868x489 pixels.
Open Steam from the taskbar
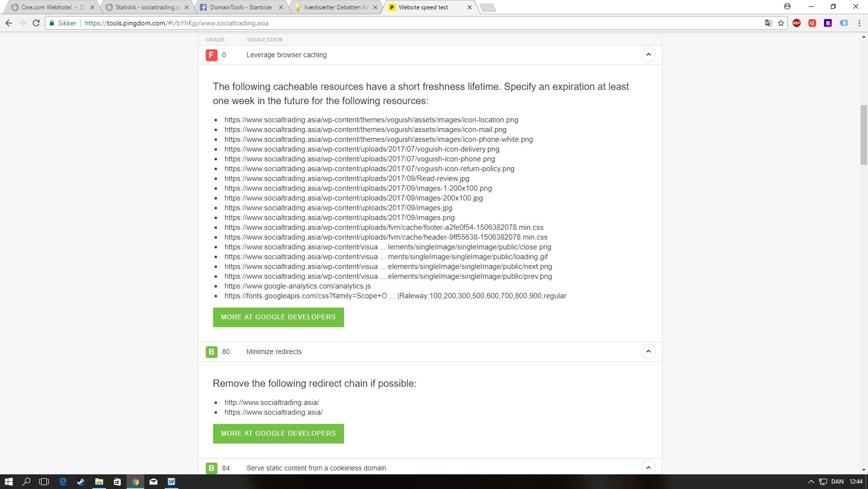pos(81,482)
